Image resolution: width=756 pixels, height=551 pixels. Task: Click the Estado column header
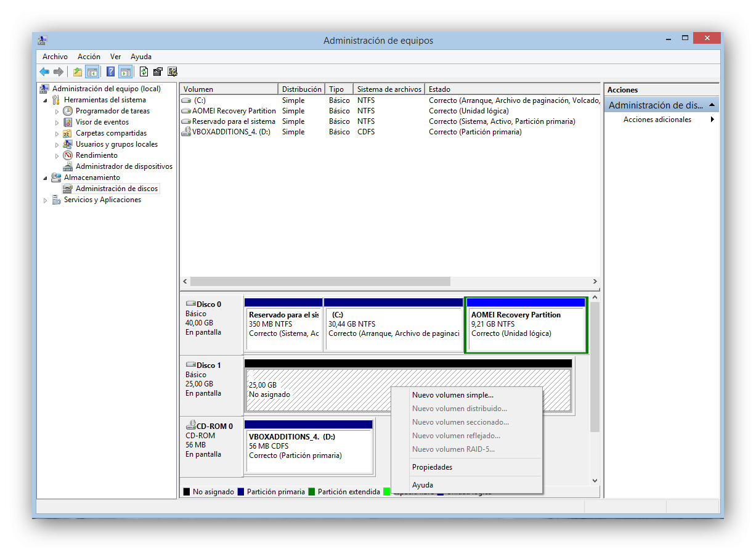click(513, 89)
